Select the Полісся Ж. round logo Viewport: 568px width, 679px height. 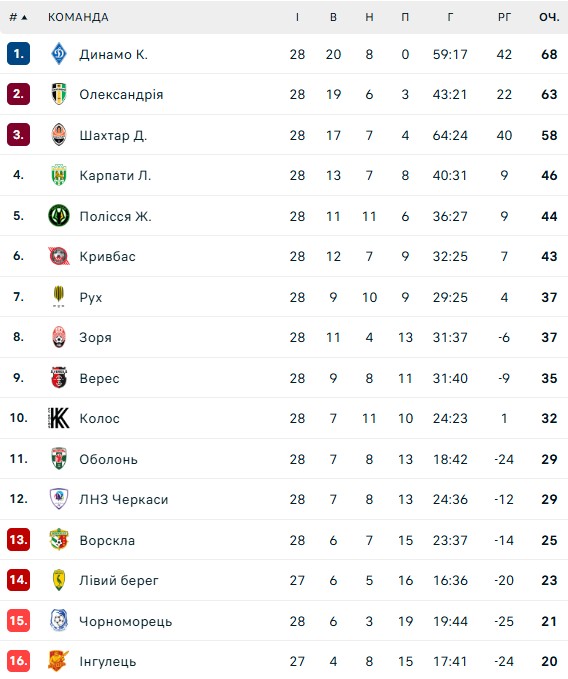pos(58,216)
